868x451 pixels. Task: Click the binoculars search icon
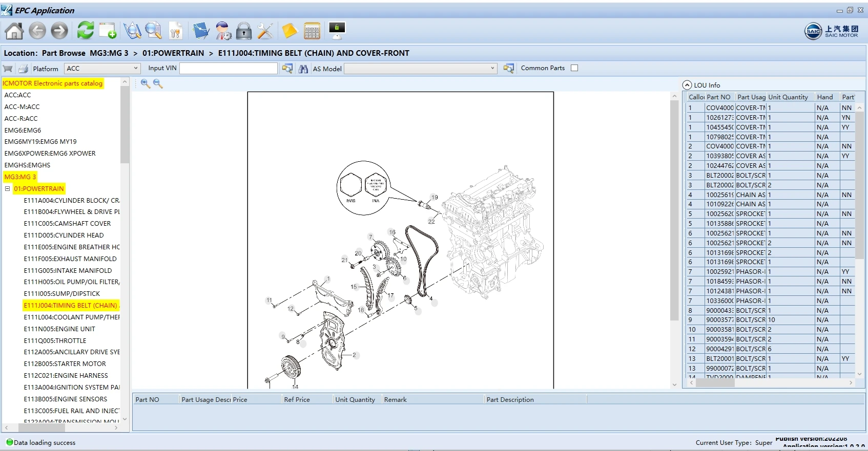[303, 69]
